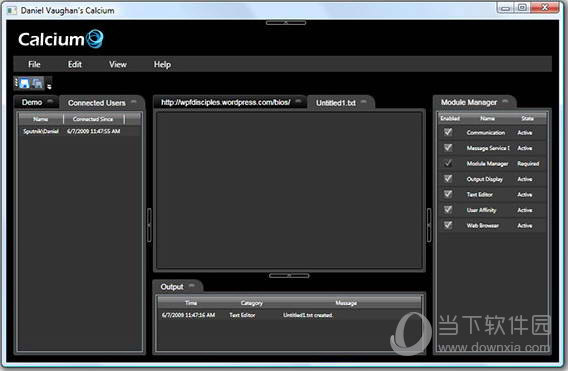Click the Module Manager tab's dash icon
This screenshot has width=568, height=371.
click(505, 101)
